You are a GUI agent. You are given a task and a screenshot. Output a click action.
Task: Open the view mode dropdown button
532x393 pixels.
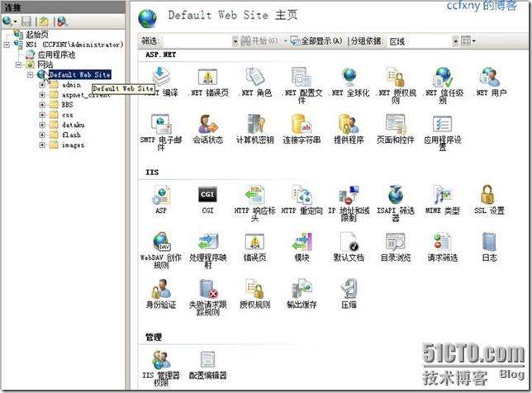468,41
